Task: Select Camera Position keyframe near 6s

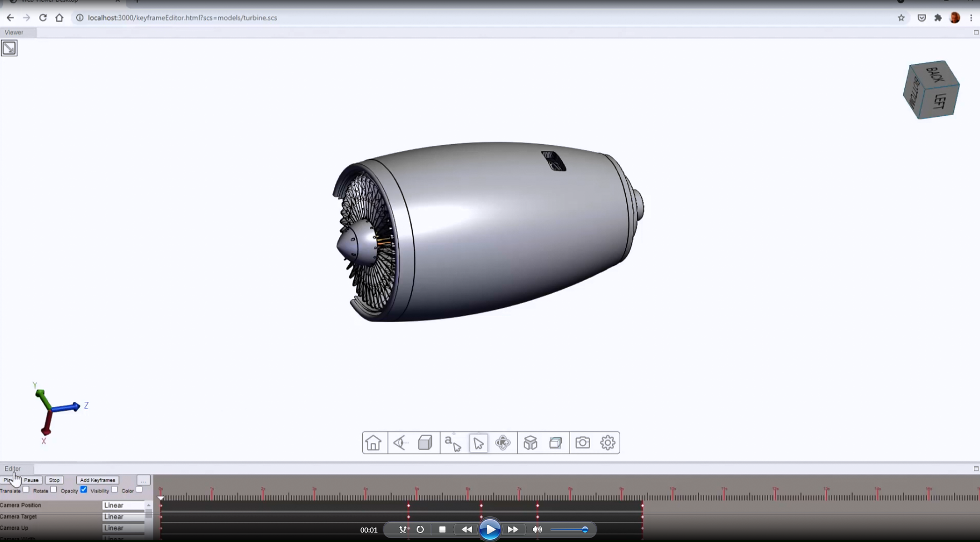Action: pyautogui.click(x=481, y=505)
